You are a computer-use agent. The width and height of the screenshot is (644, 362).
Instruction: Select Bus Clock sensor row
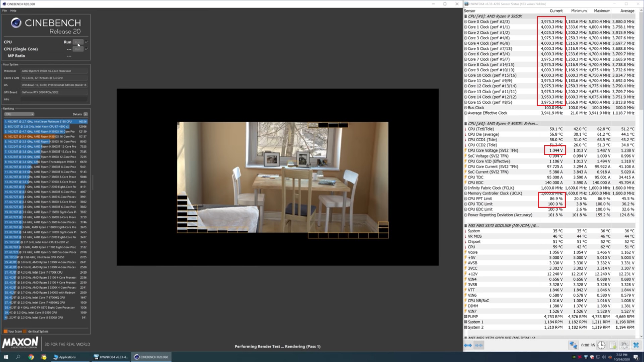point(549,108)
